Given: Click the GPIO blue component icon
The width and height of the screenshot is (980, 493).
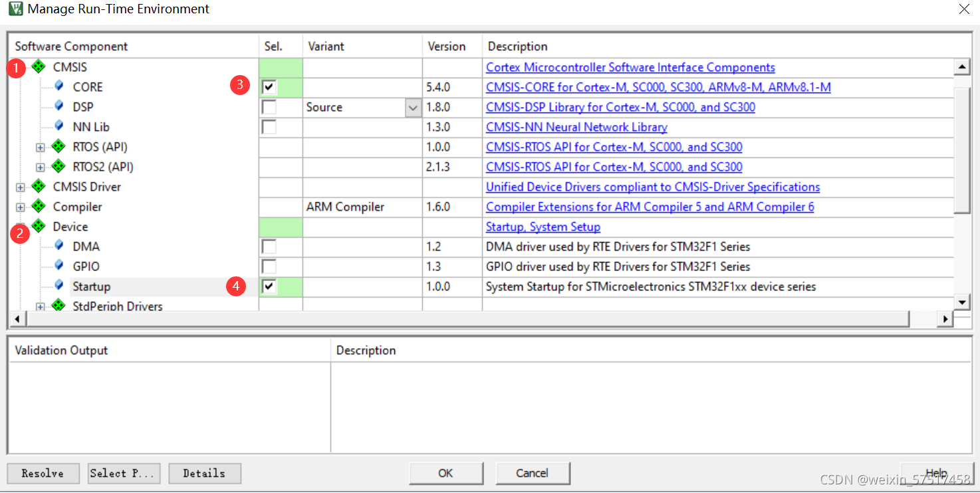Looking at the screenshot, I should [59, 265].
